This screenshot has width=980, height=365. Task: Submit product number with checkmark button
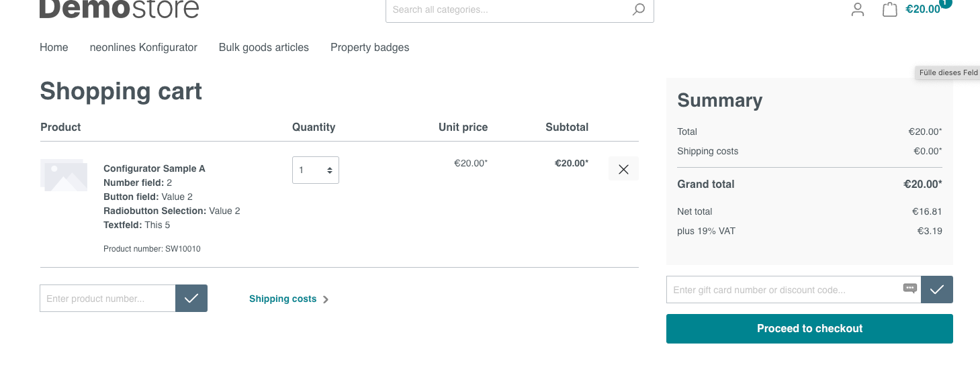point(191,299)
